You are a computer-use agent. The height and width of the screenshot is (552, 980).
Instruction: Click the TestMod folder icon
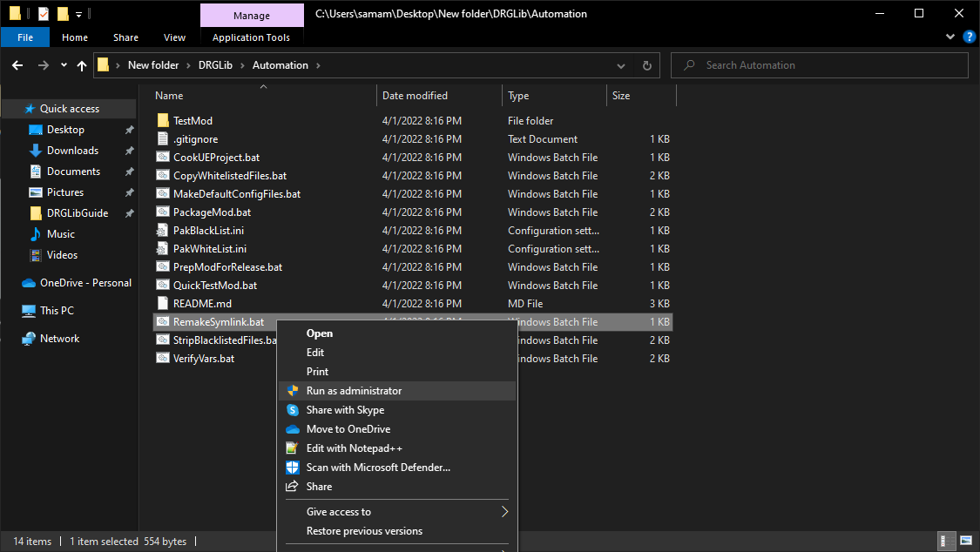(163, 120)
